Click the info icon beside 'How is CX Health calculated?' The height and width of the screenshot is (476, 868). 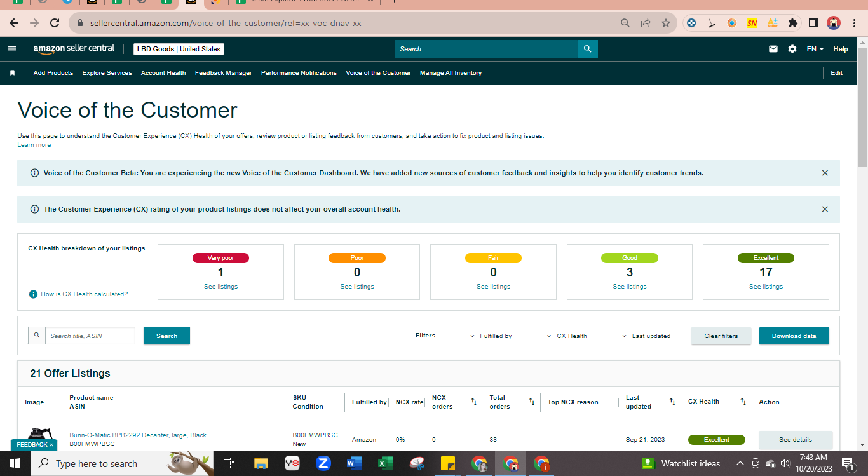[x=33, y=294]
